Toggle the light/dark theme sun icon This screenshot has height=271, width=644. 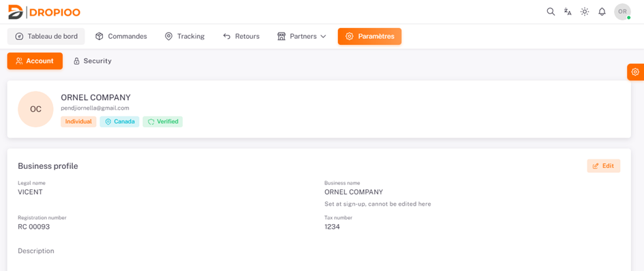click(585, 12)
